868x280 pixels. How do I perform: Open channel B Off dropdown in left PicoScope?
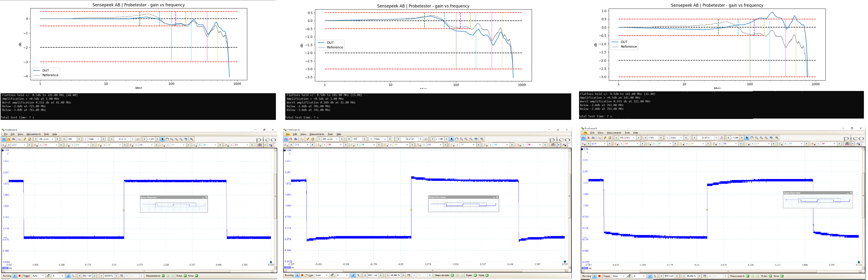[x=56, y=145]
